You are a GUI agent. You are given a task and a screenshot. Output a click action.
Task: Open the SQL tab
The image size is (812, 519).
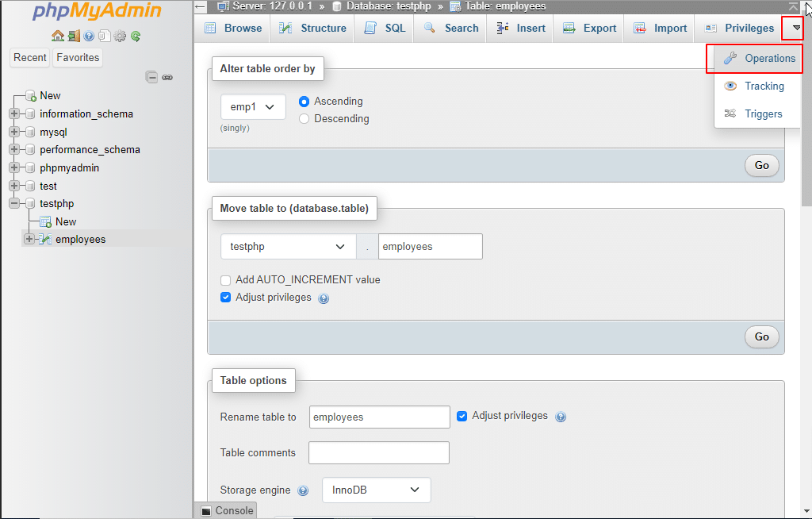(385, 28)
